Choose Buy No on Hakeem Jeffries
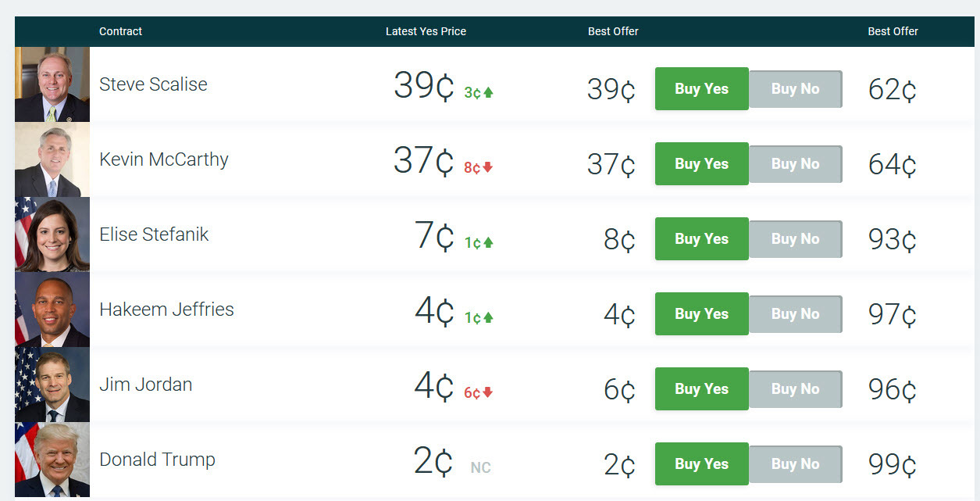Viewport: 980px width, 501px height. click(795, 313)
